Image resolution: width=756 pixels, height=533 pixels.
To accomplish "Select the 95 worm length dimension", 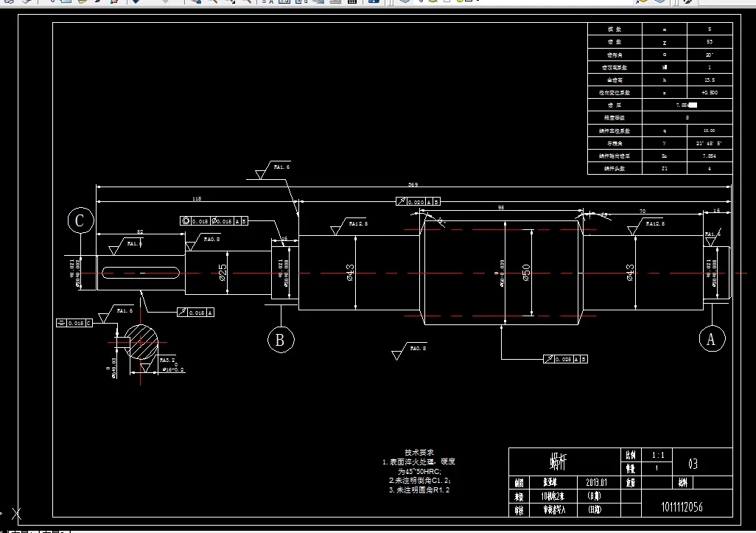I will pos(501,207).
